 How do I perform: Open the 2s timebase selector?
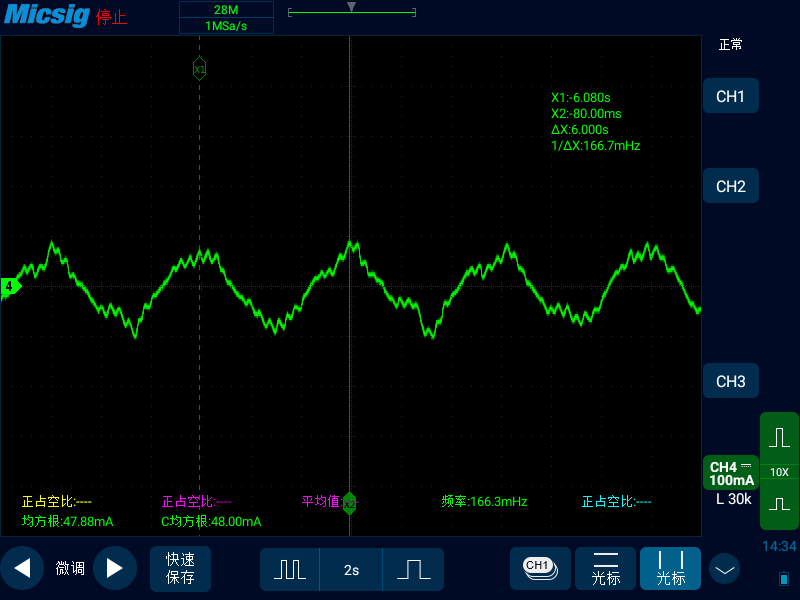pyautogui.click(x=351, y=569)
